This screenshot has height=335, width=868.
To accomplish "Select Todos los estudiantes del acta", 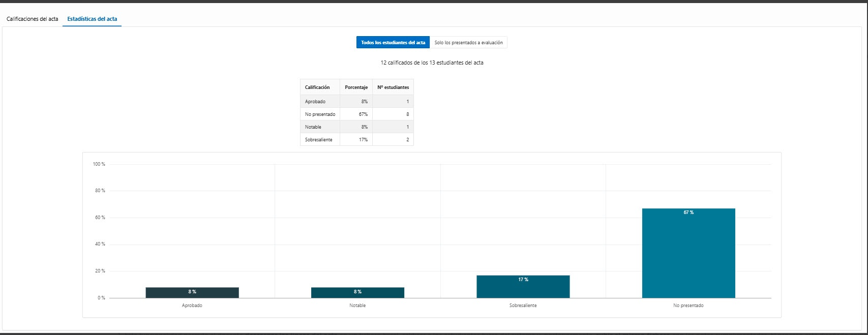I will [393, 43].
